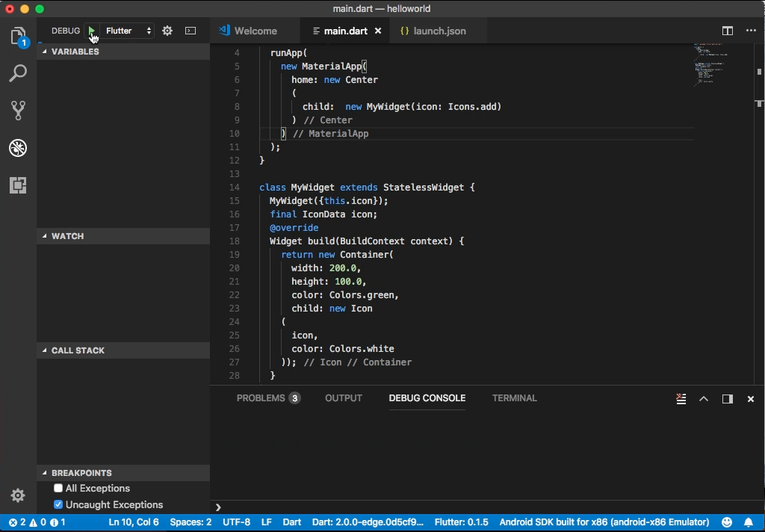This screenshot has height=532, width=765.
Task: Collapse the WATCH section
Action: (123, 236)
